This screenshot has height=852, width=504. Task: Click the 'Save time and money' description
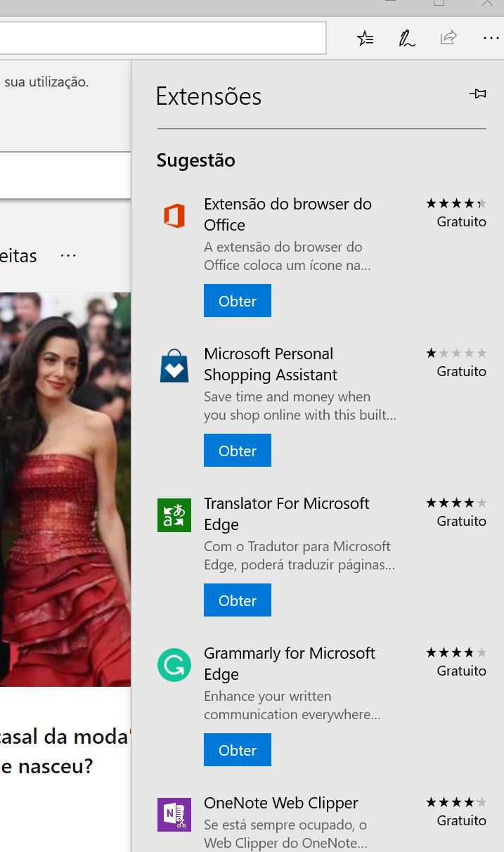(x=300, y=406)
